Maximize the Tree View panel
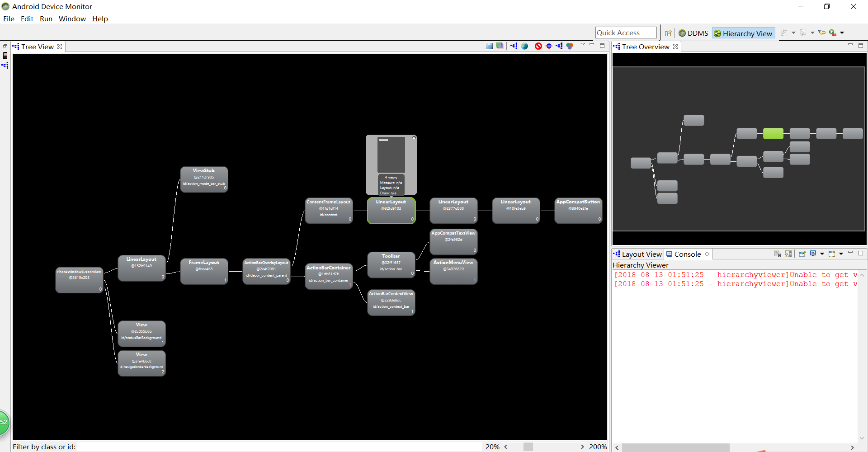 click(x=602, y=46)
